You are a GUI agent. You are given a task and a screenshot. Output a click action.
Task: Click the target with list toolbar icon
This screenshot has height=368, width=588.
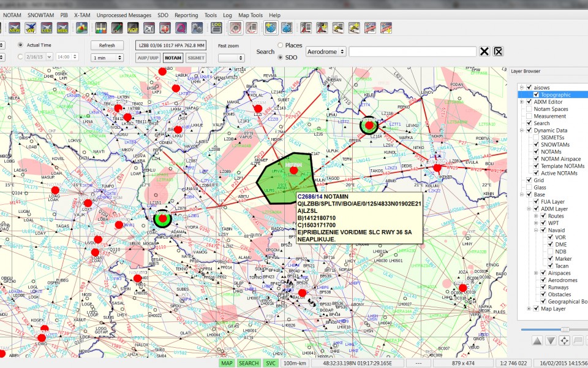tap(252, 28)
